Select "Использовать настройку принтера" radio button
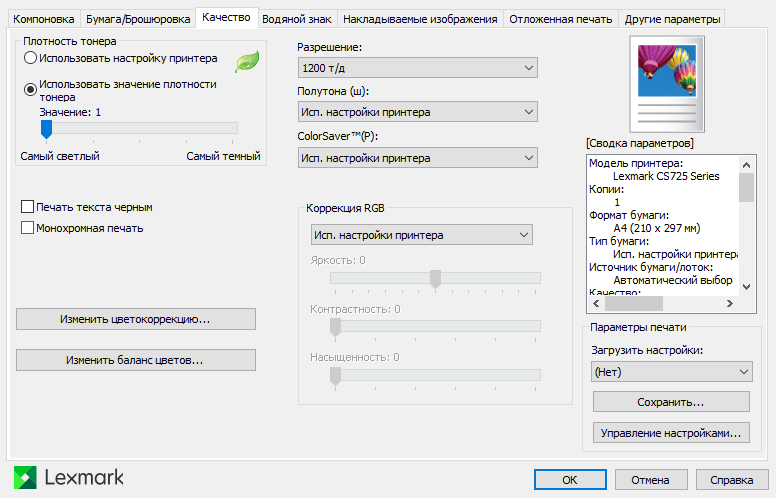This screenshot has width=776, height=498. pos(31,58)
